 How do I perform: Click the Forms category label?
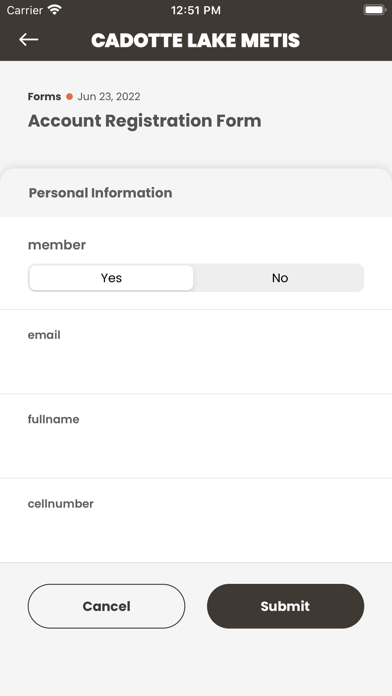pos(44,96)
